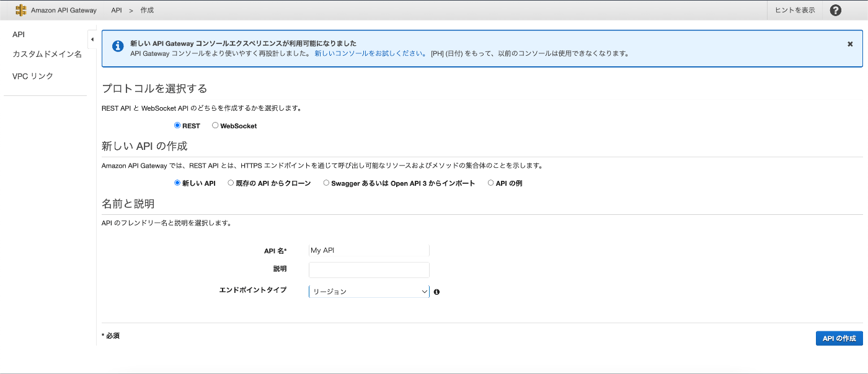The image size is (868, 374).
Task: Click the 作成 breadcrumb text
Action: 147,10
